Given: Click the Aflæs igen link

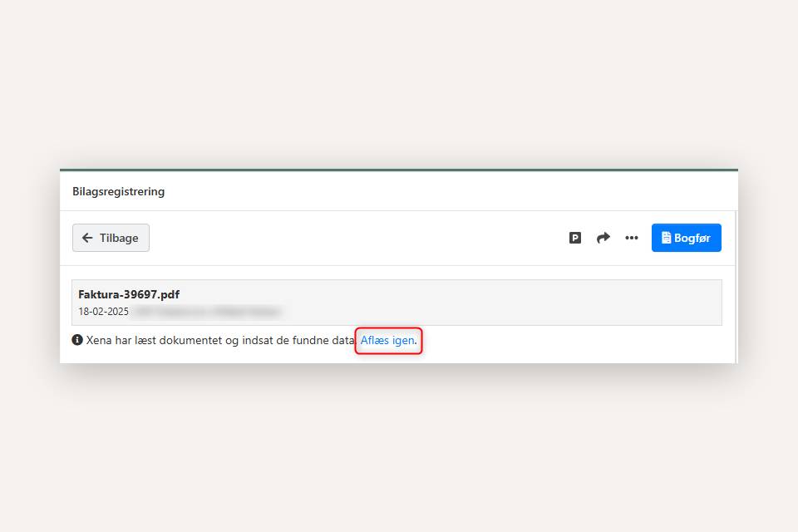Looking at the screenshot, I should pyautogui.click(x=387, y=341).
